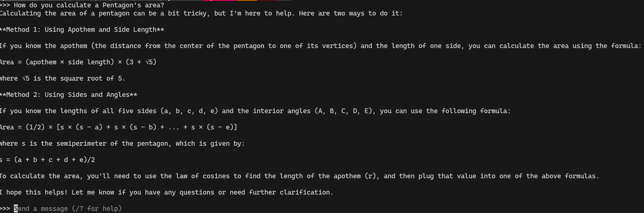Click the question "How do you calculate a Pentagon's area?"
The height and width of the screenshot is (213, 644).
tap(89, 5)
